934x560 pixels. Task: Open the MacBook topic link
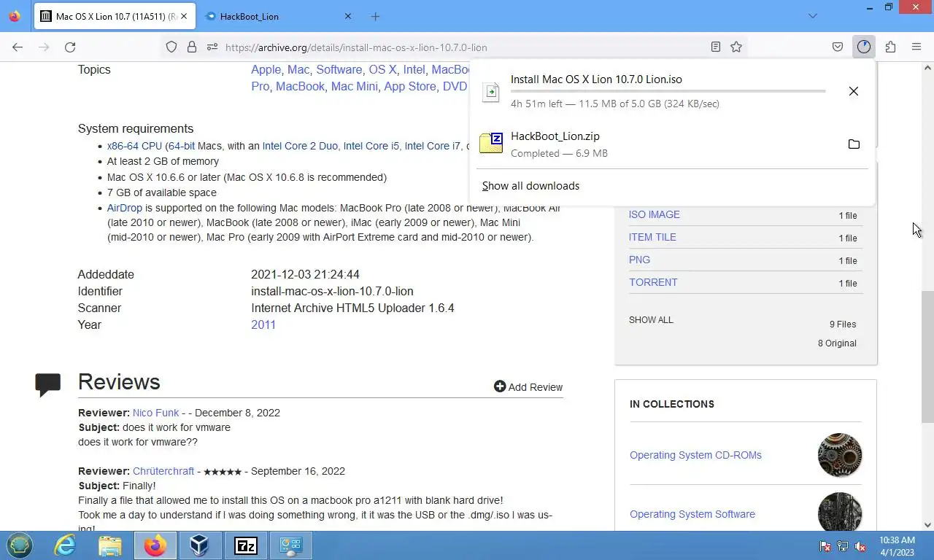tap(300, 86)
